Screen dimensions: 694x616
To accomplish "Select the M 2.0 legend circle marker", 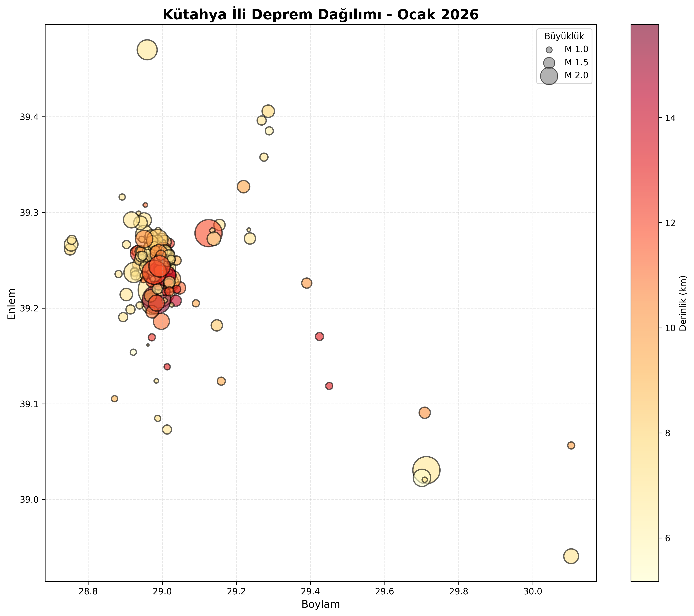I will point(549,76).
